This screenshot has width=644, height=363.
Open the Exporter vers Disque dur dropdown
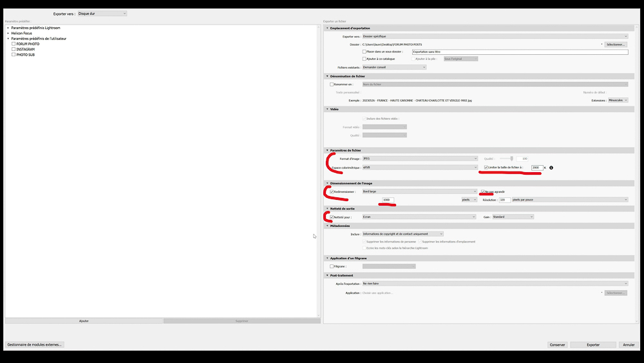[x=102, y=14]
